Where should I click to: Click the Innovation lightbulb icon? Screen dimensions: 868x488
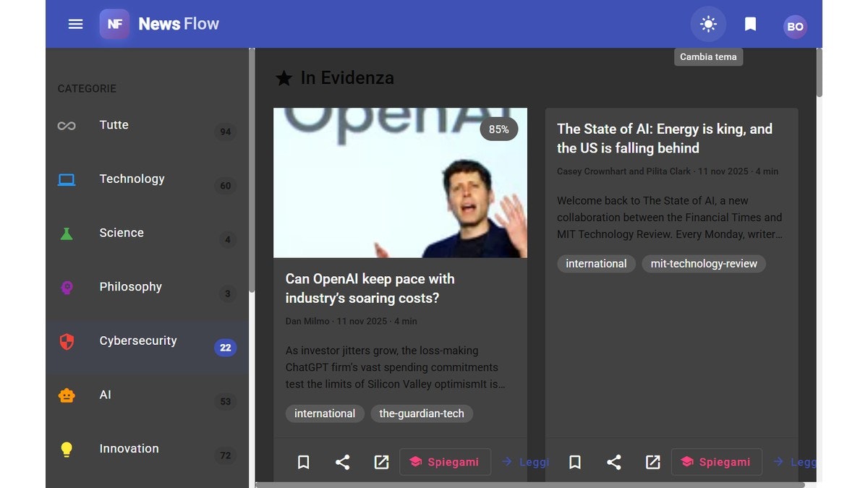click(x=67, y=449)
